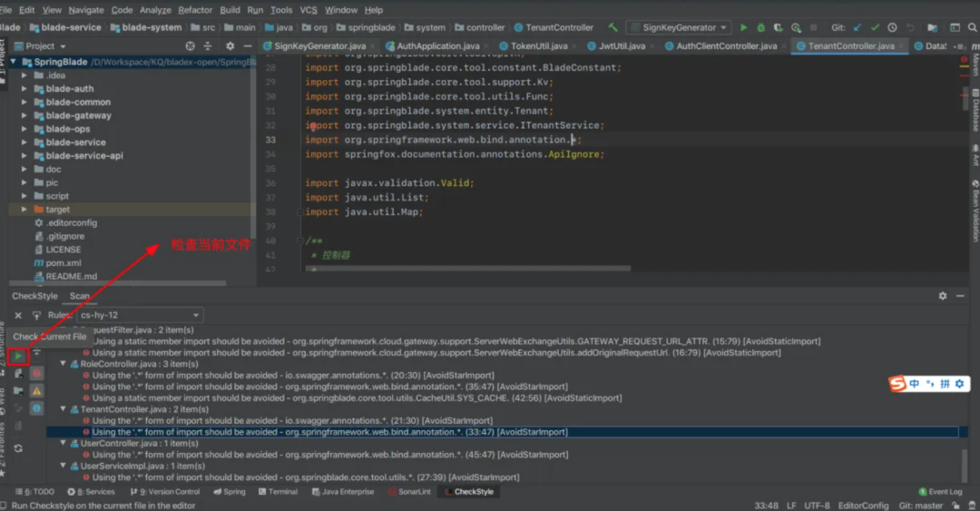Open Git history clock icon

click(x=892, y=27)
